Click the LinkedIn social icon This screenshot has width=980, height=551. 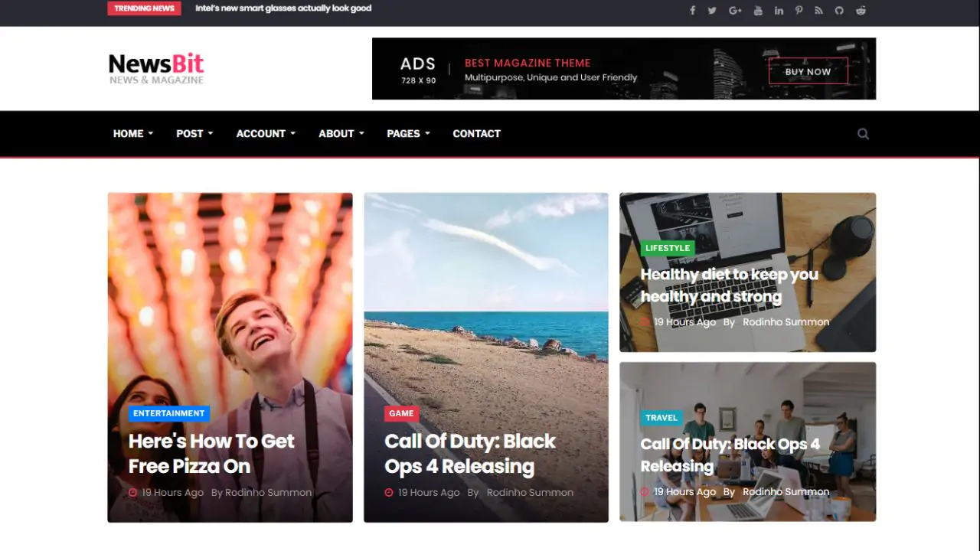click(x=779, y=10)
